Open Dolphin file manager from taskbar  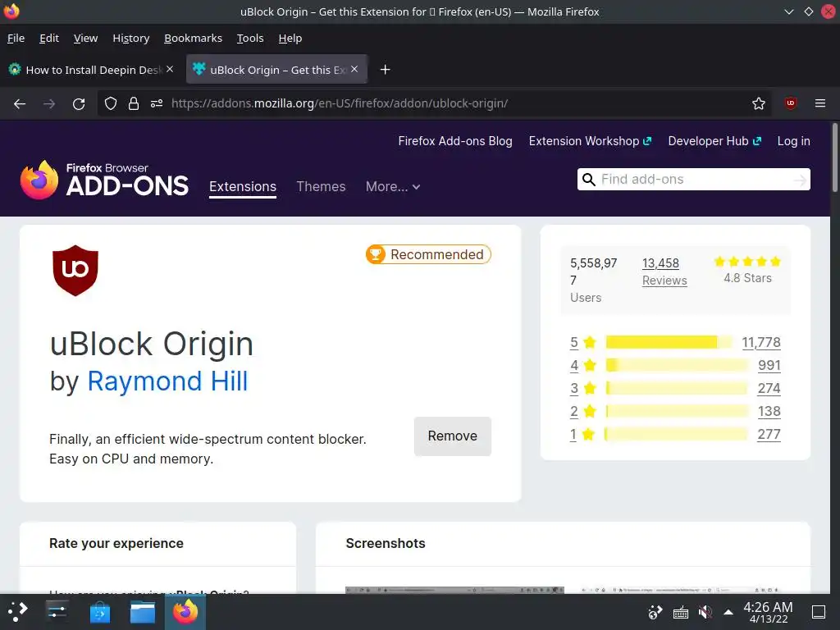pyautogui.click(x=143, y=612)
